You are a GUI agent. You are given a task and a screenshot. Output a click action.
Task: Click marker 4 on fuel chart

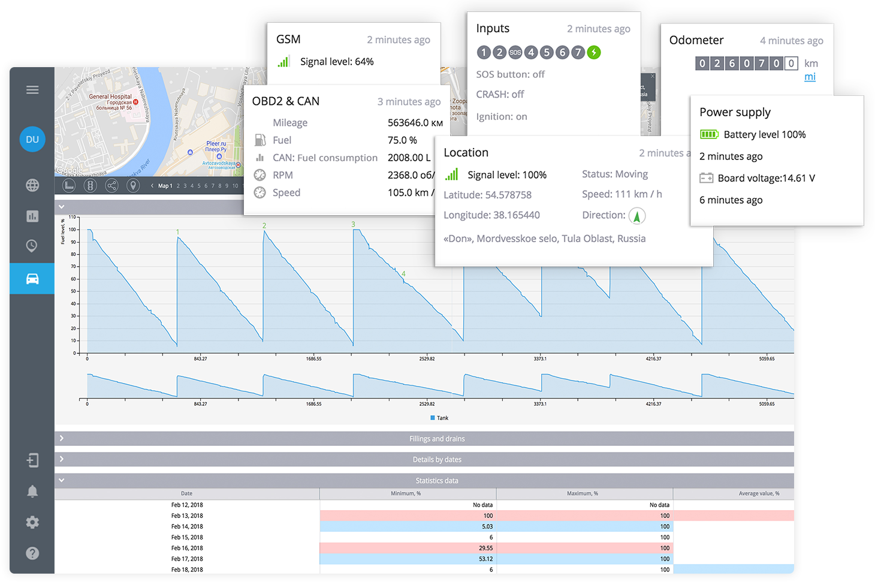[403, 274]
